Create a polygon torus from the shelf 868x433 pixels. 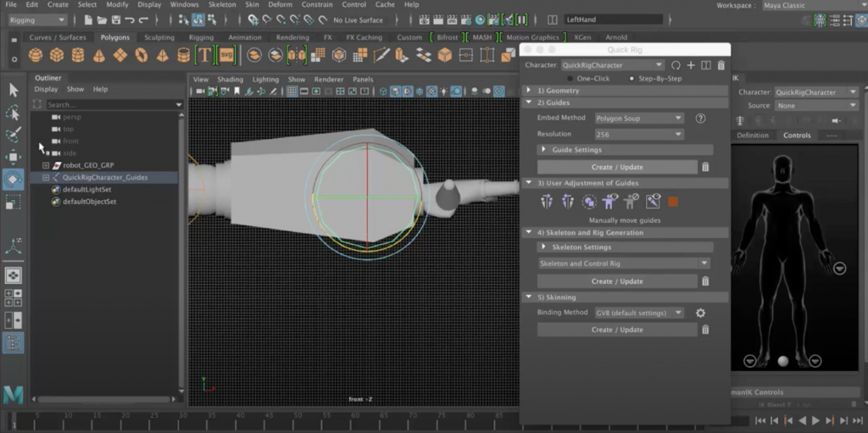coord(142,55)
